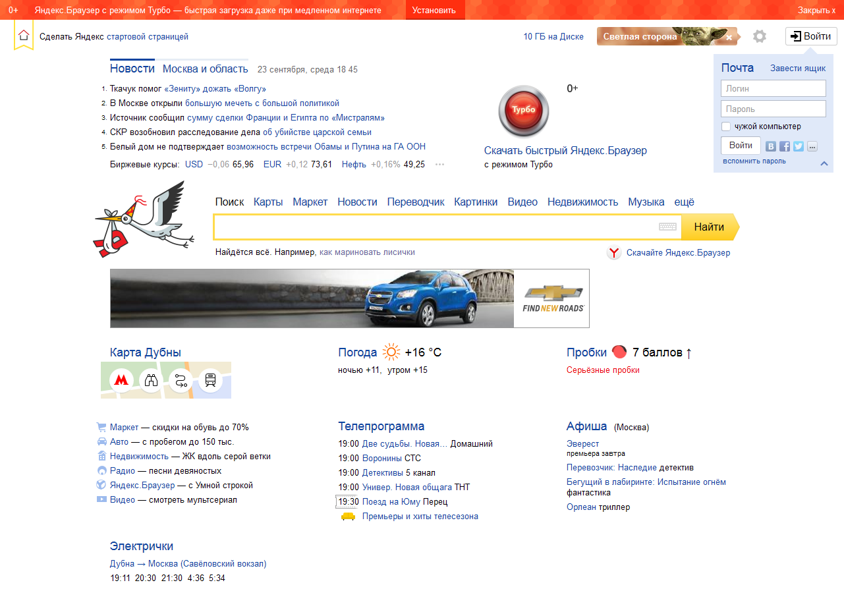This screenshot has width=844, height=616.
Task: Tick the чужой компьютер checkbox
Action: point(726,126)
